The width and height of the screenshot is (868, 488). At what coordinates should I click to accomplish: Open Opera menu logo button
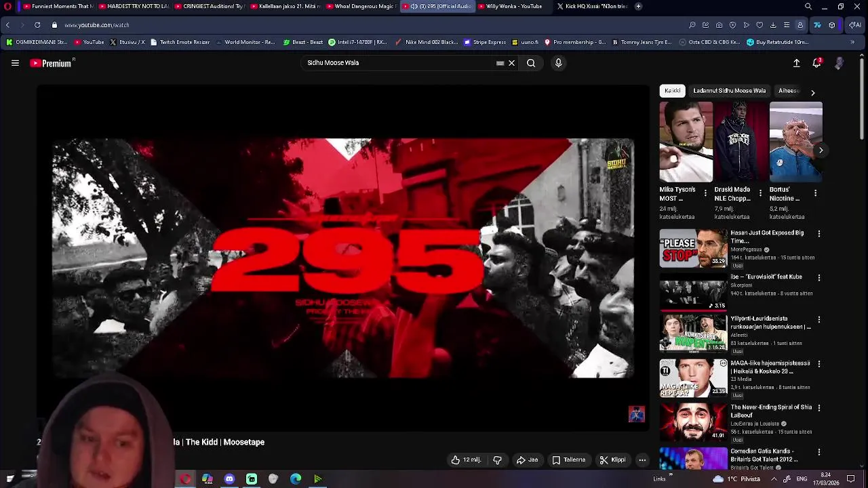click(8, 6)
